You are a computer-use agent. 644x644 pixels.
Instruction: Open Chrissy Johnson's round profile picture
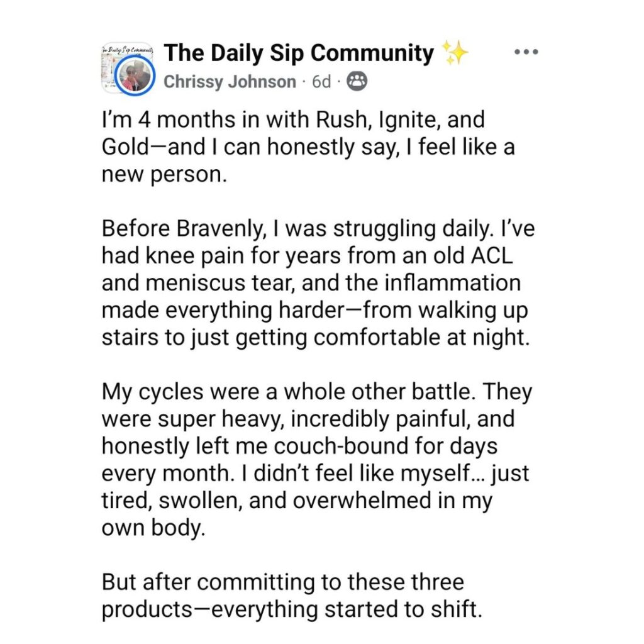point(135,76)
